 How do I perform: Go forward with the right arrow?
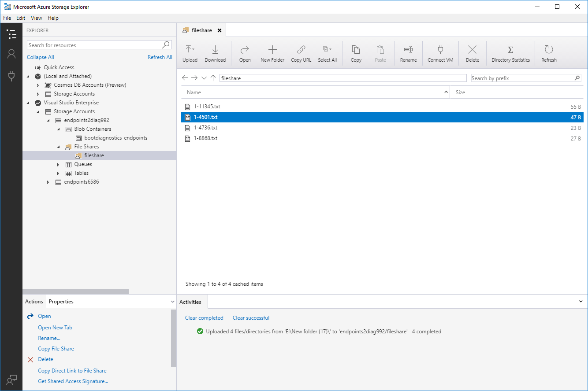[x=194, y=78]
